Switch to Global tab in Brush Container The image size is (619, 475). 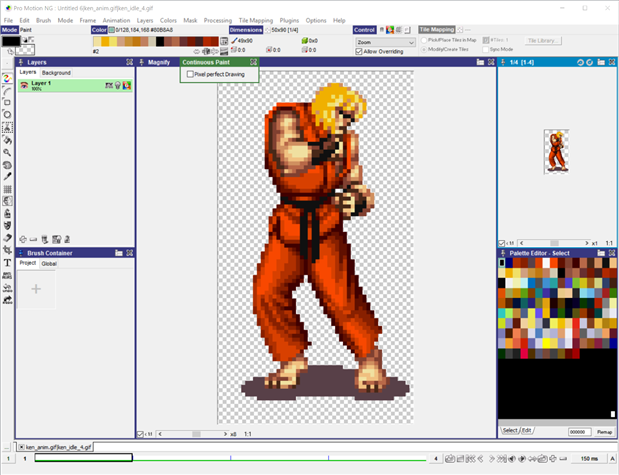click(x=49, y=264)
